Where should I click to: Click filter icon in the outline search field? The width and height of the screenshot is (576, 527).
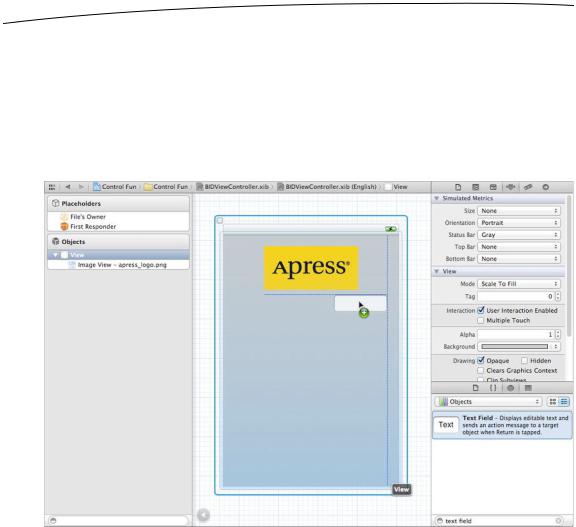53,521
